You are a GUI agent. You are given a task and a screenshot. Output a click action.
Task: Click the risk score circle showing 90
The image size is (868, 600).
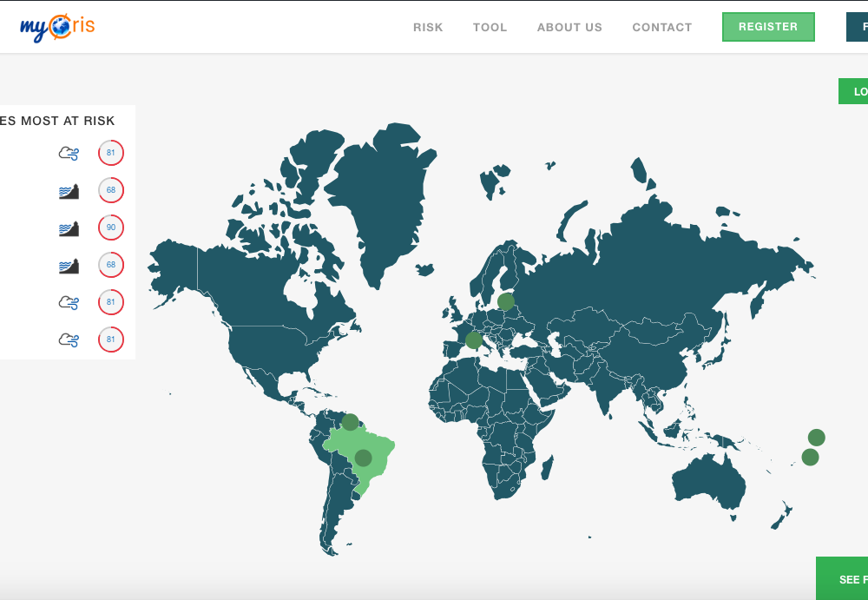pyautogui.click(x=111, y=228)
